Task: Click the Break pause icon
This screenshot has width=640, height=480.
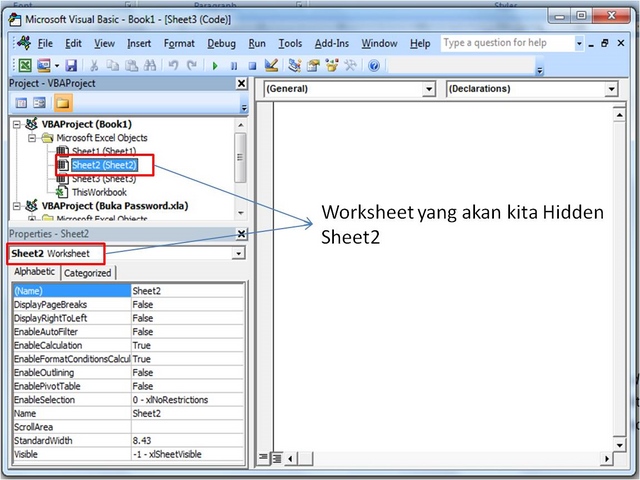Action: (x=234, y=66)
